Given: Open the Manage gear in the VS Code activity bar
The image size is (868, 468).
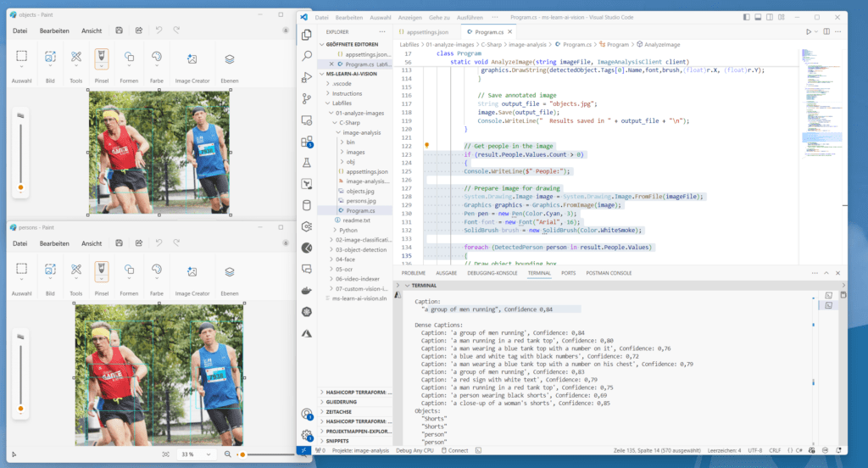Looking at the screenshot, I should (307, 435).
